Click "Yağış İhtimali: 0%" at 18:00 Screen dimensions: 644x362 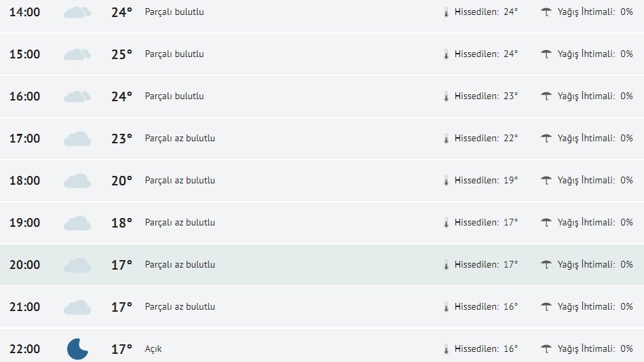click(x=595, y=181)
